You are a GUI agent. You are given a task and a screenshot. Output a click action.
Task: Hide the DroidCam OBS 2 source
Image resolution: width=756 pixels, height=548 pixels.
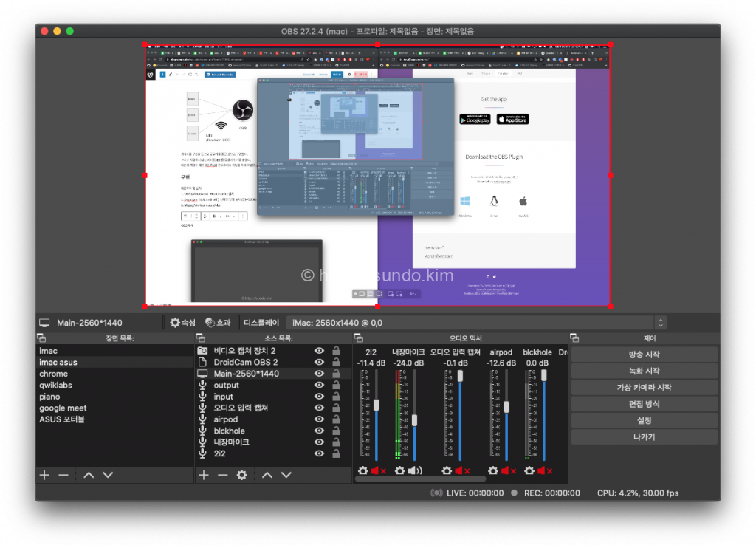319,363
